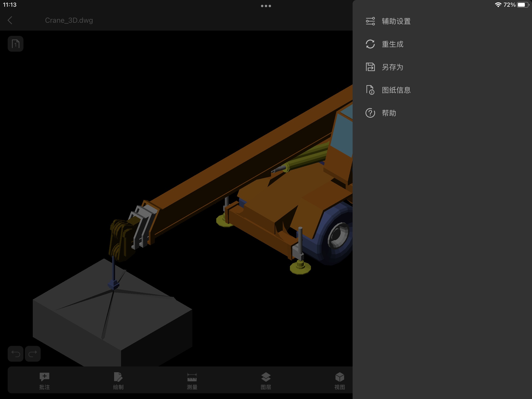The width and height of the screenshot is (532, 399).
Task: Go back using the top-left arrow
Action: coord(10,20)
